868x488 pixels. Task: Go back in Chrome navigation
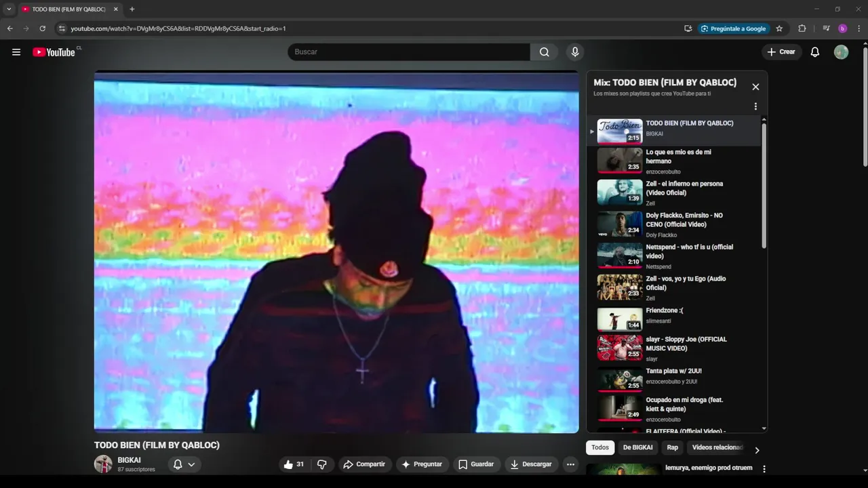coord(9,28)
